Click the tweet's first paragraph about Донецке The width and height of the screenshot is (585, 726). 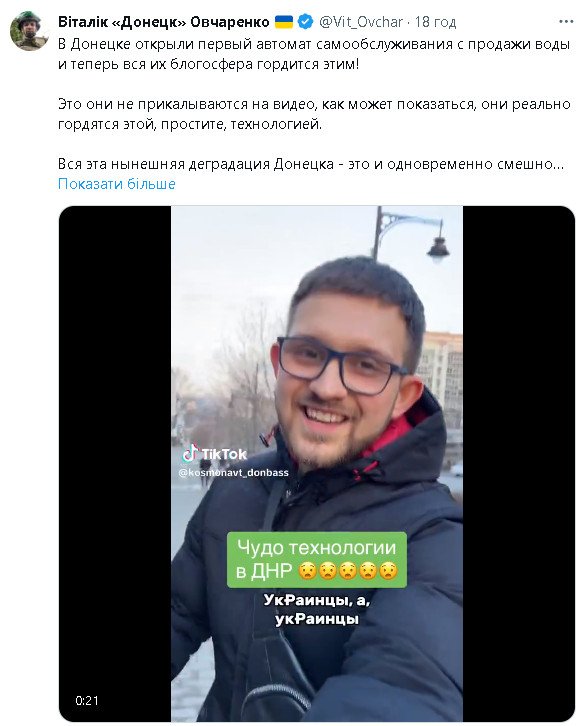coord(314,54)
